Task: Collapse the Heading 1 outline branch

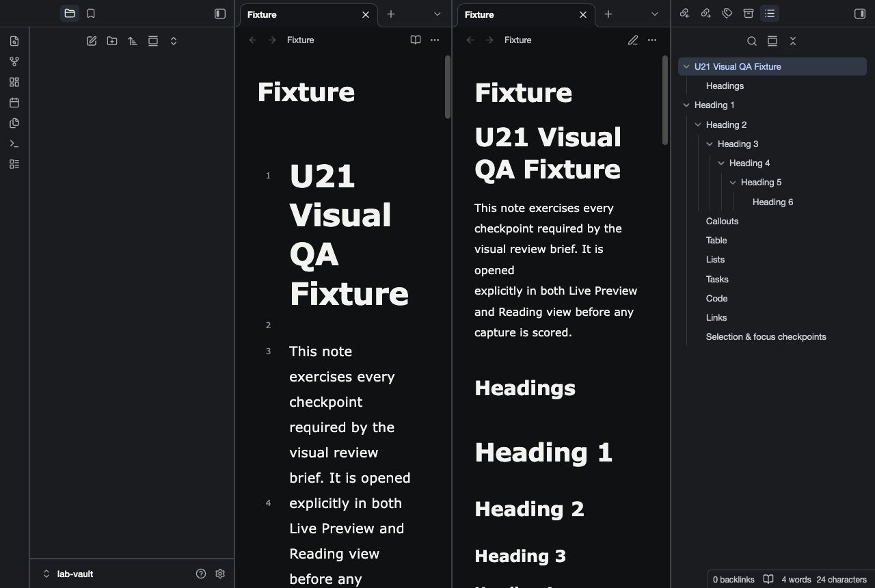Action: coord(686,105)
